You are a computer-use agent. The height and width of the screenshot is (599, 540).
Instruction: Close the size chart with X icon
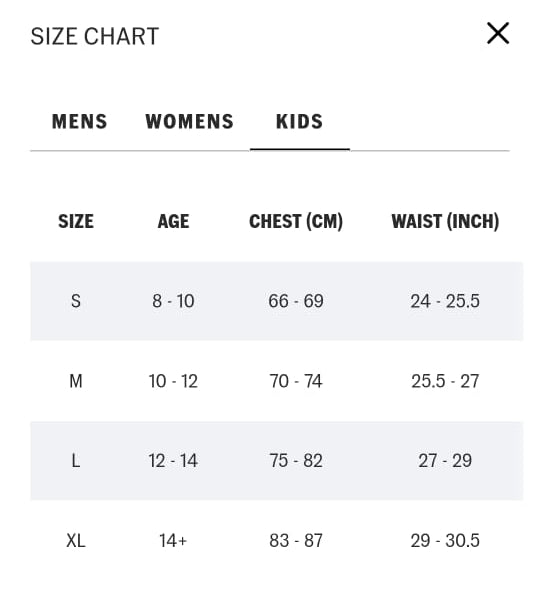pos(498,33)
